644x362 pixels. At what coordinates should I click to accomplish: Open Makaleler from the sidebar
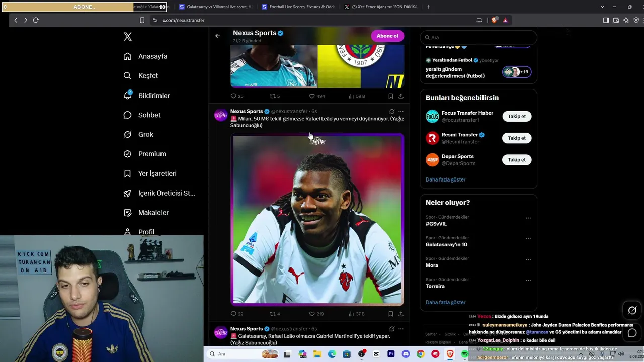[x=146, y=213]
